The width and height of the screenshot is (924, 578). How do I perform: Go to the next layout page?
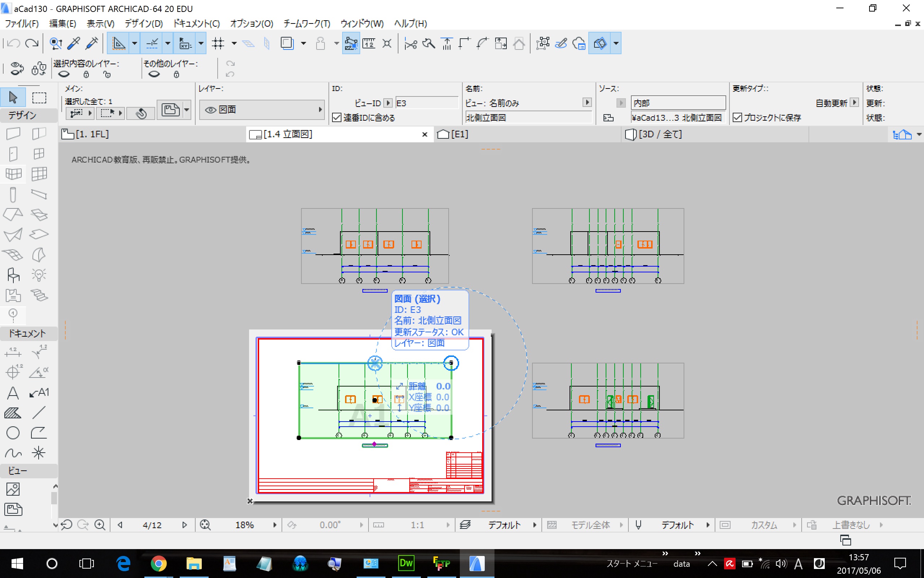point(184,525)
